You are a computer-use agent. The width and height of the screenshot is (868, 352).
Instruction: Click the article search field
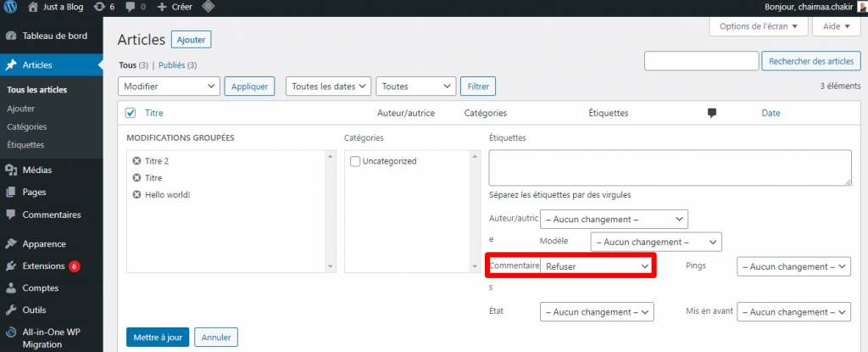pyautogui.click(x=701, y=61)
